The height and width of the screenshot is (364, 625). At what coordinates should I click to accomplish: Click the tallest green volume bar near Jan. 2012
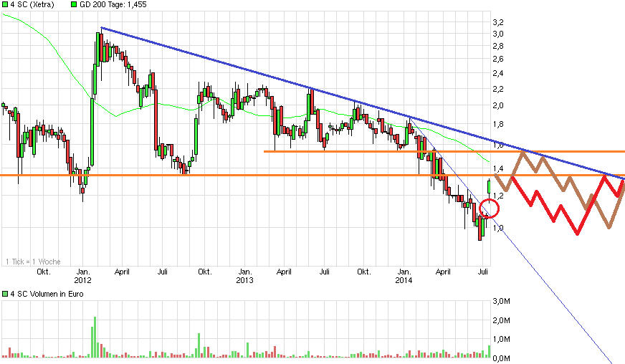pyautogui.click(x=95, y=337)
